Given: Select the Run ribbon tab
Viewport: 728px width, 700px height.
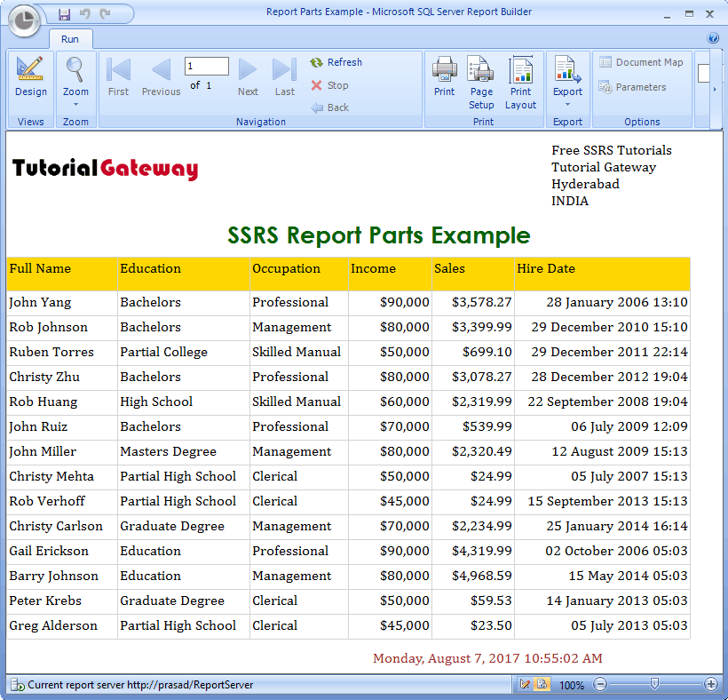Looking at the screenshot, I should (x=69, y=39).
